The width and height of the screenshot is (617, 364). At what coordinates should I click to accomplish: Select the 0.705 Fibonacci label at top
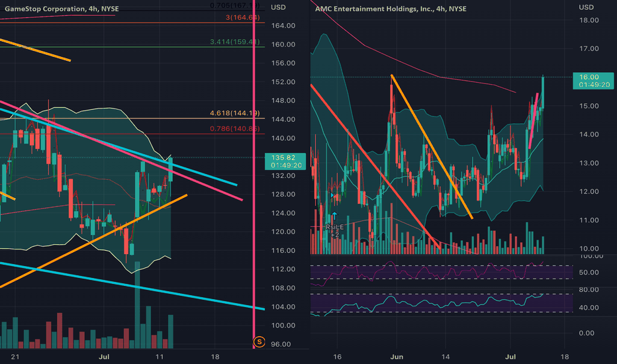(x=234, y=5)
